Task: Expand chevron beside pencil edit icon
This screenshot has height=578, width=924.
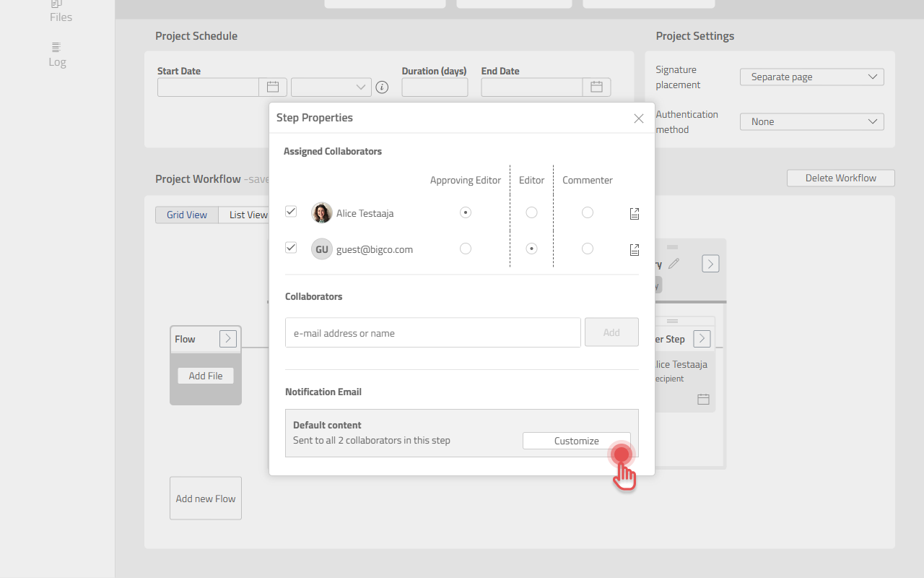Action: [710, 264]
